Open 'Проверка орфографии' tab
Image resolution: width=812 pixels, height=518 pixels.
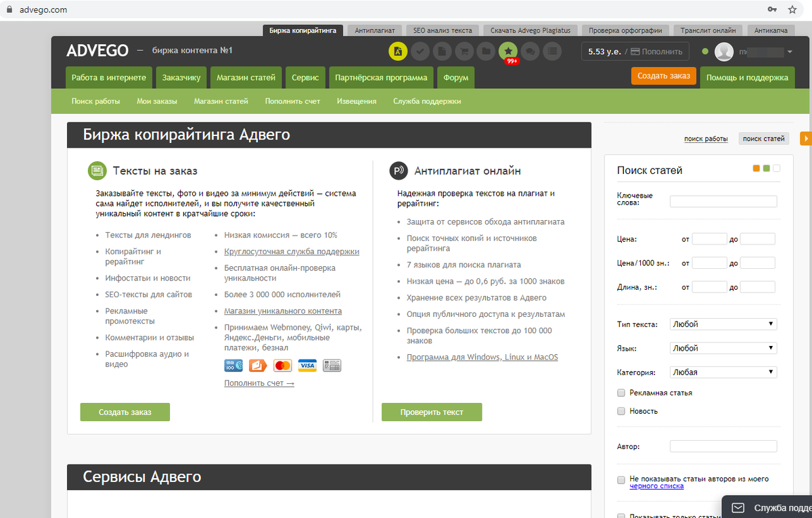coord(626,30)
